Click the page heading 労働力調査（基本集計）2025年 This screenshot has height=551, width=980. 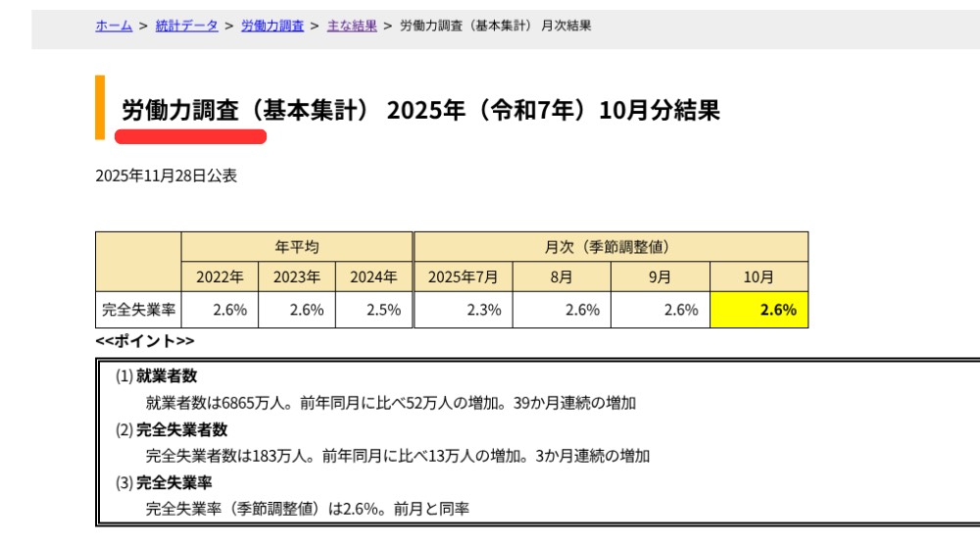tap(420, 111)
